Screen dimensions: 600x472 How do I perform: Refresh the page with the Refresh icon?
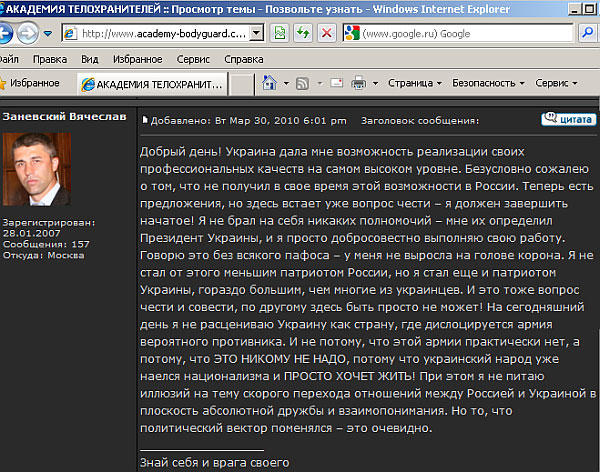[302, 32]
